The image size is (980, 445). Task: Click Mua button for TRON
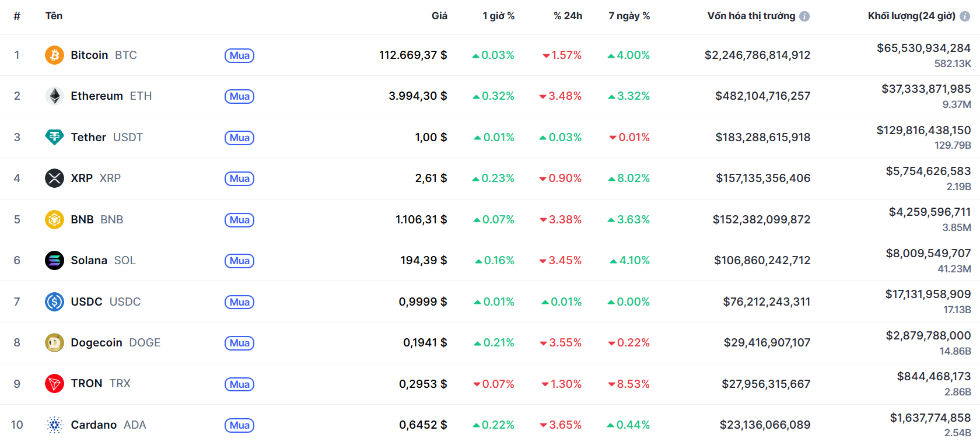pos(239,384)
